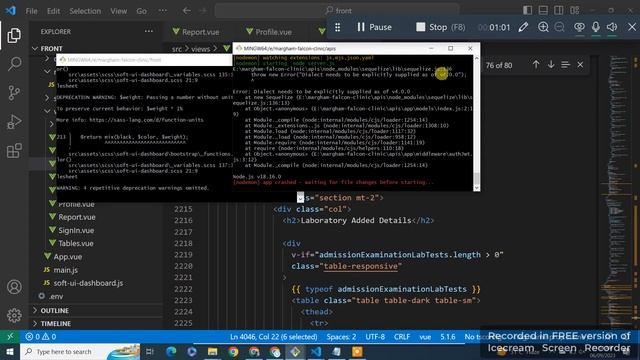
Task: Open the customize layout icon
Action: (x=575, y=10)
